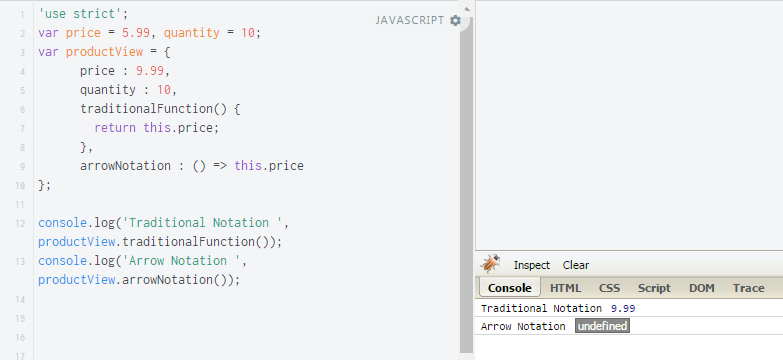Open the Trace tab
The image size is (783, 360).
(x=749, y=288)
